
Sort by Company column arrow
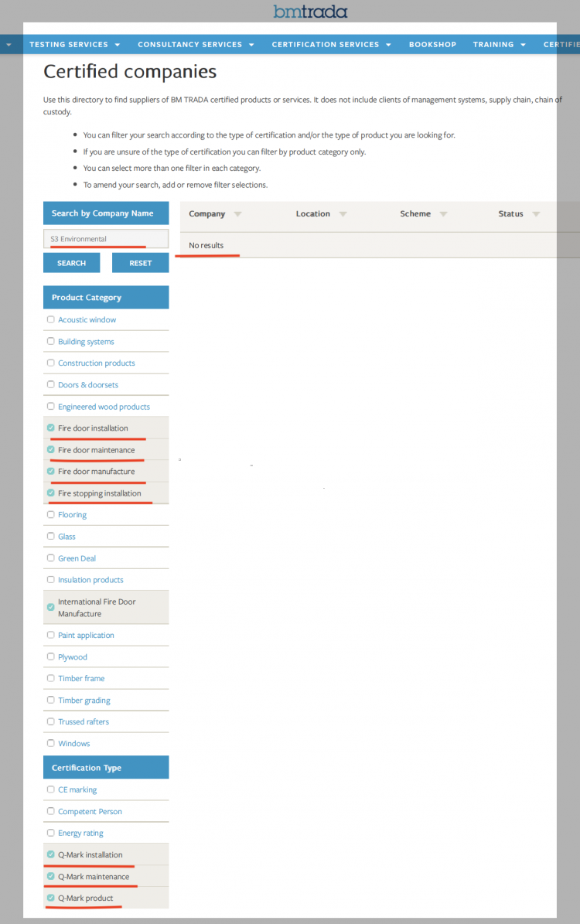tap(237, 214)
